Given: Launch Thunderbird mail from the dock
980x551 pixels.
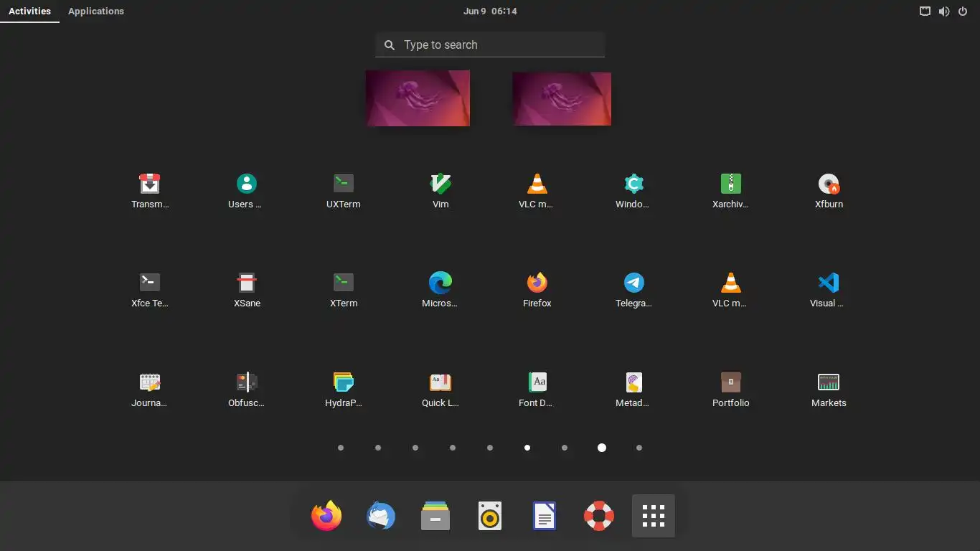Looking at the screenshot, I should [x=381, y=516].
